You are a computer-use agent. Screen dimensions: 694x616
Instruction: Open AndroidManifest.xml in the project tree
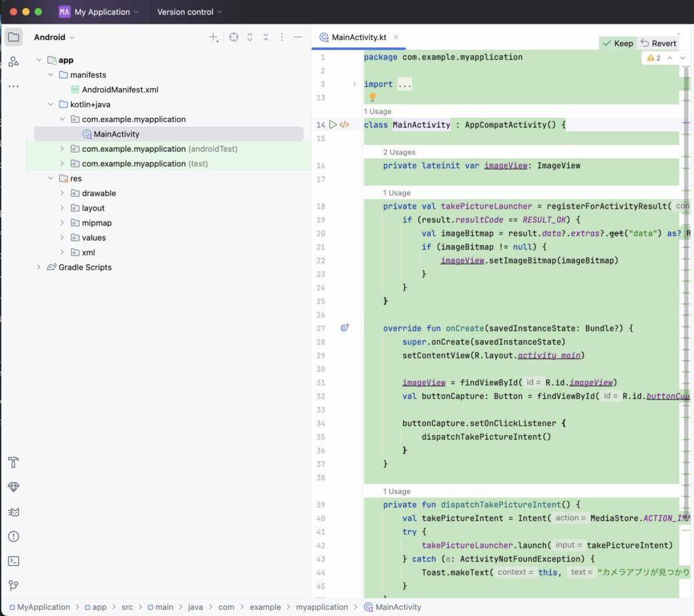[119, 89]
